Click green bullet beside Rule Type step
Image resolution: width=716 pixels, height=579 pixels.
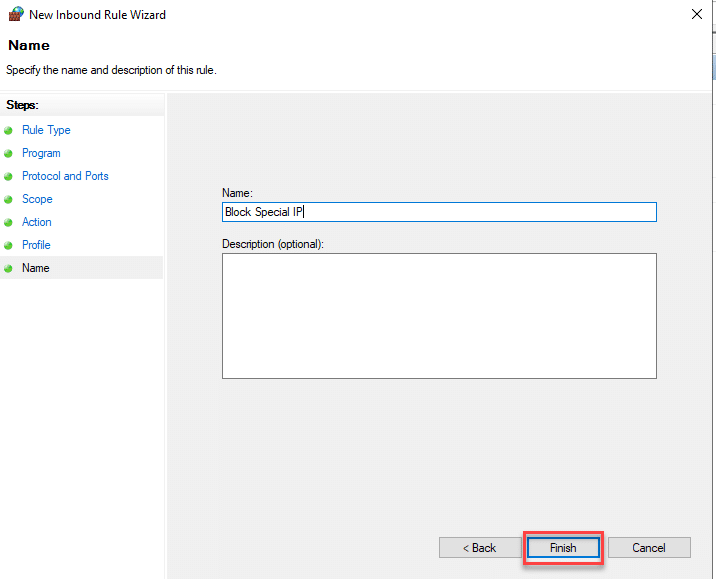coord(9,130)
